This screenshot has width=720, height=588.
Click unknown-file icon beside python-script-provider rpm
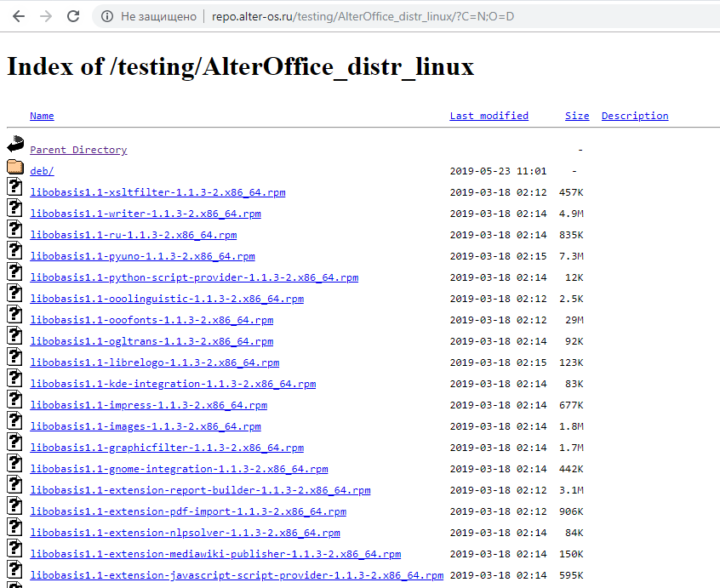[x=14, y=271]
